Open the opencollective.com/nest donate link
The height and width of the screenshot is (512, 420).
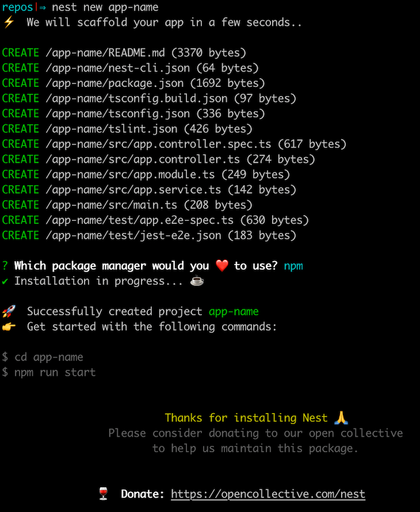pyautogui.click(x=268, y=494)
